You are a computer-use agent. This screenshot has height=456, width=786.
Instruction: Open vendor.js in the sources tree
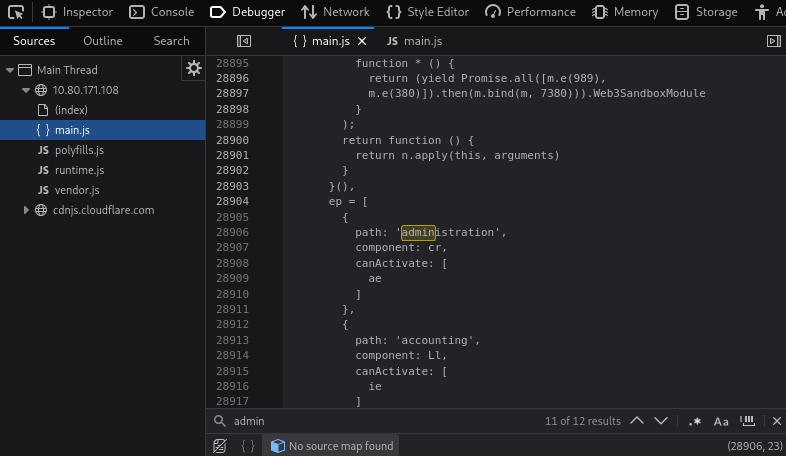[77, 190]
